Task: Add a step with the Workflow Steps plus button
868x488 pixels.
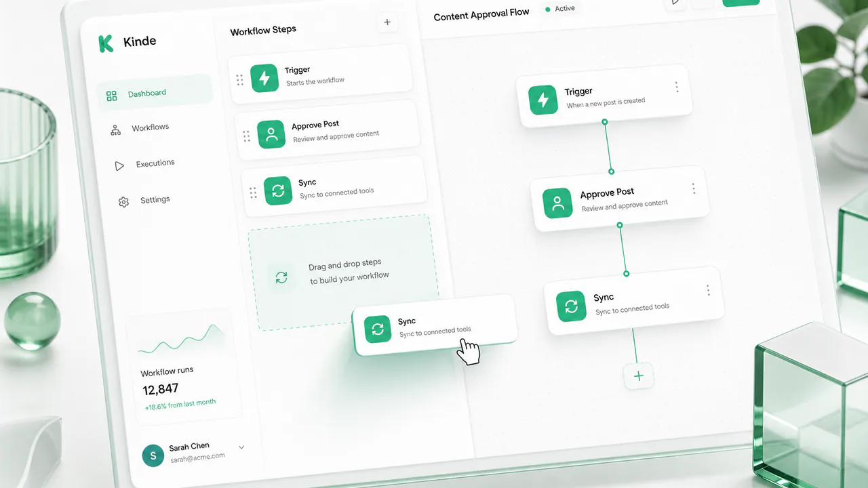Action: point(387,22)
